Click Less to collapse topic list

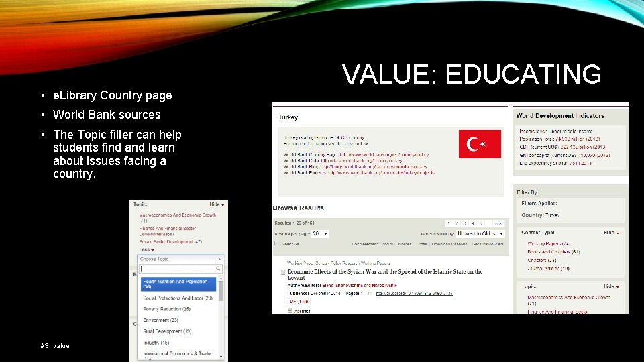146,249
